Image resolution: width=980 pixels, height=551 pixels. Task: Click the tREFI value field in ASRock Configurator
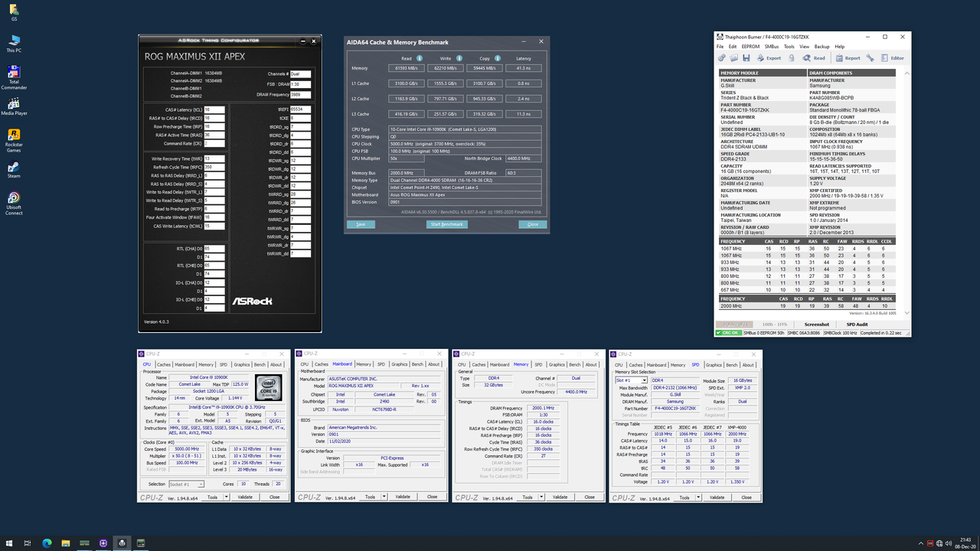[300, 109]
